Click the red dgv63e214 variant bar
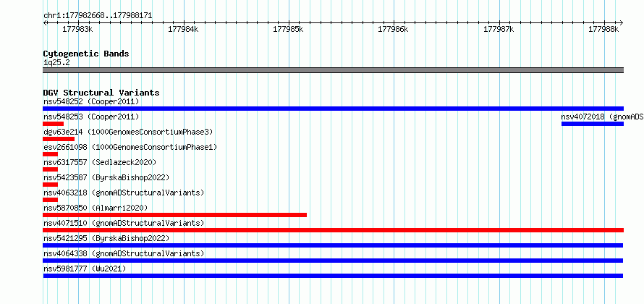Image resolution: width=644 pixels, height=304 pixels. point(59,139)
